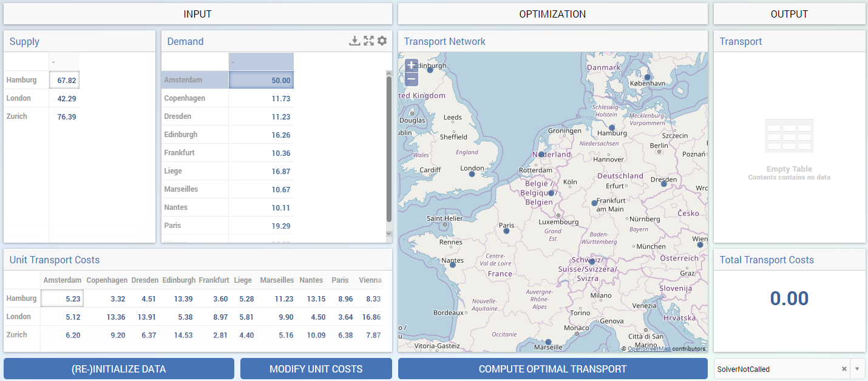The image size is (868, 381).
Task: Select Amsterdam demand value 50.00
Action: tap(261, 80)
